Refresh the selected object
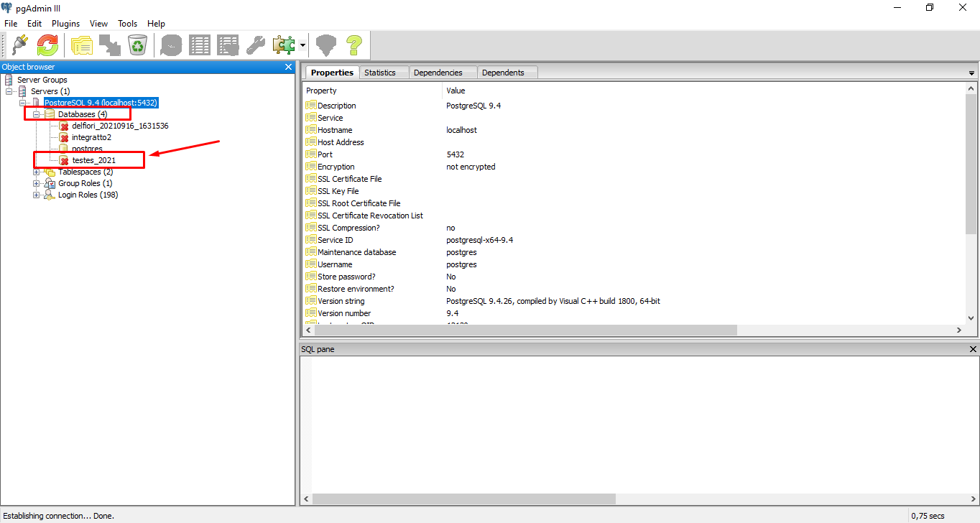This screenshot has width=980, height=523. coord(47,45)
